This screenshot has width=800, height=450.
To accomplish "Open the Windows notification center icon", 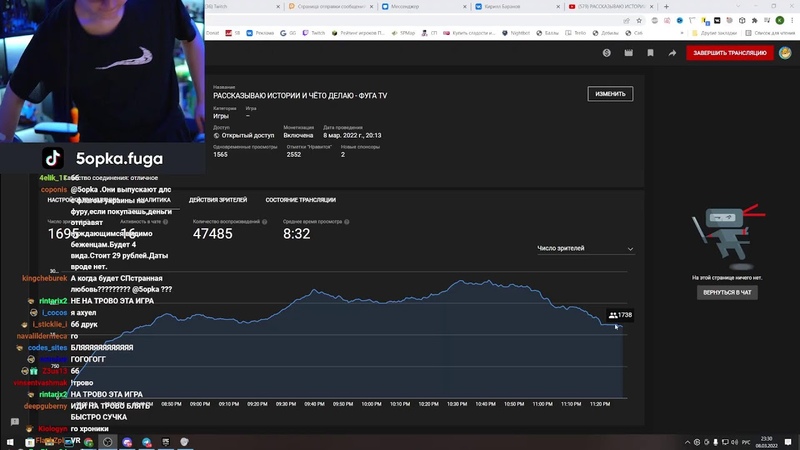I will [x=788, y=442].
